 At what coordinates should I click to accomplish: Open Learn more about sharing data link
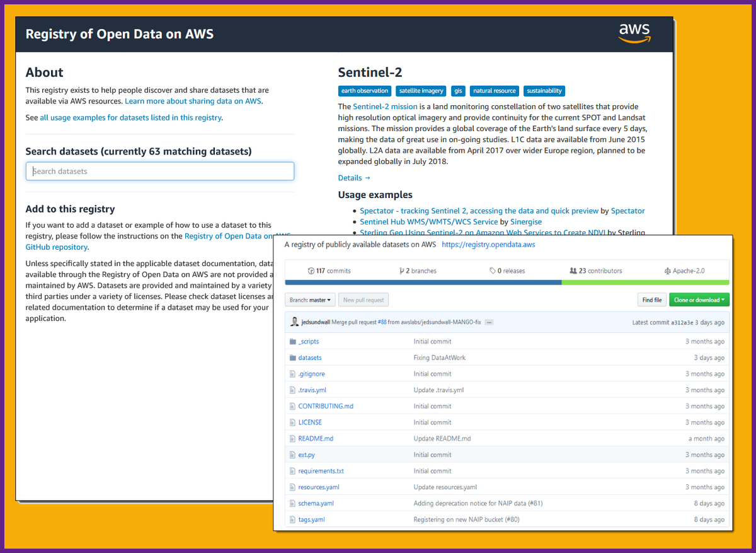pos(193,101)
